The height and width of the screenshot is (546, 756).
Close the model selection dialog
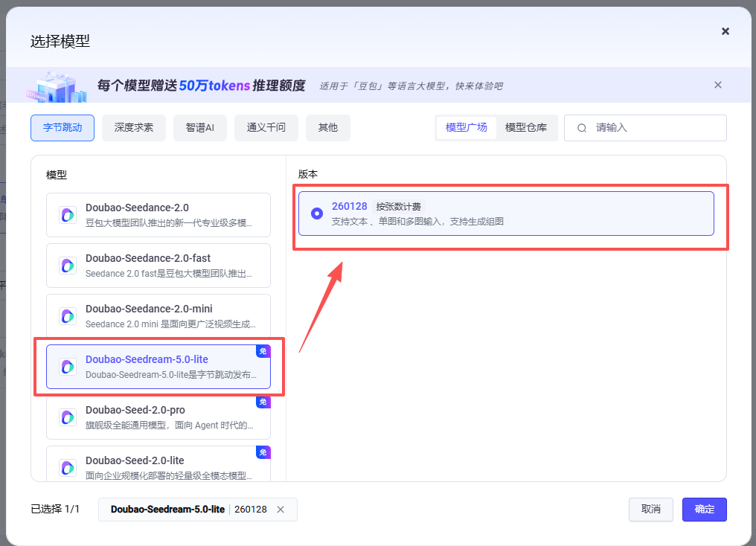pyautogui.click(x=725, y=31)
